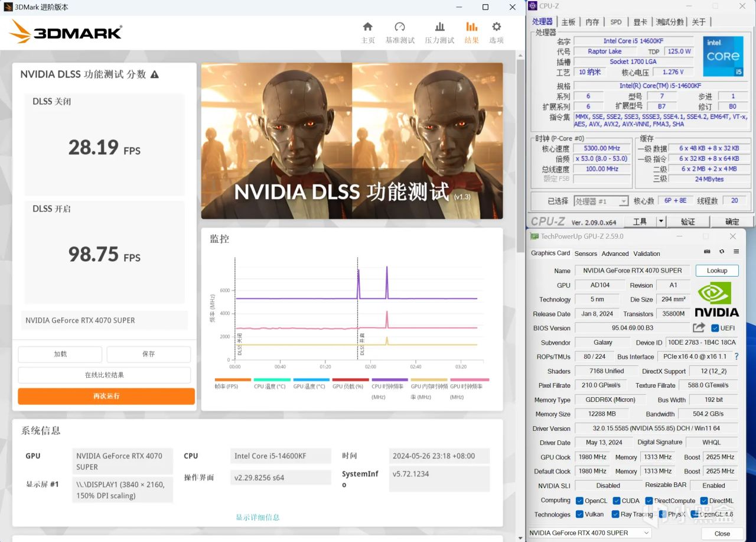
Task: Open 压力测试 via the bar chart icon
Action: click(x=439, y=28)
